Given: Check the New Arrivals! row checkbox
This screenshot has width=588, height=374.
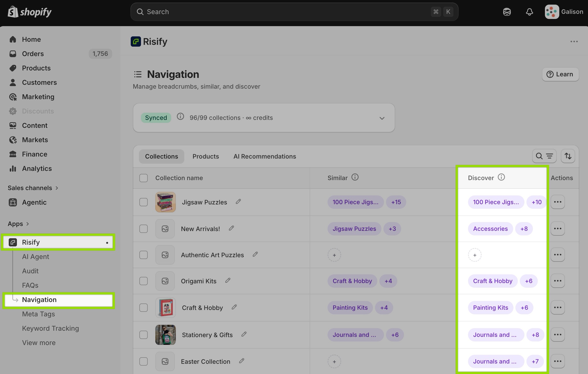Looking at the screenshot, I should pyautogui.click(x=144, y=229).
